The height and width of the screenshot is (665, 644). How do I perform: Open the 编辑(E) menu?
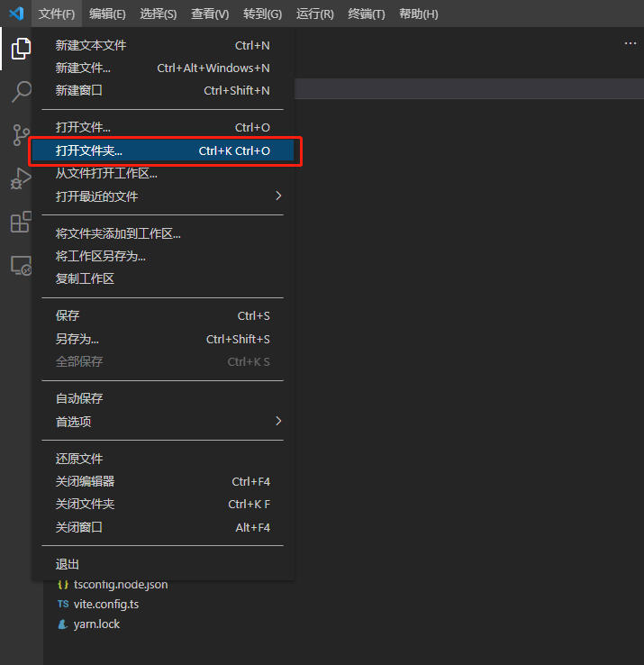pos(107,14)
